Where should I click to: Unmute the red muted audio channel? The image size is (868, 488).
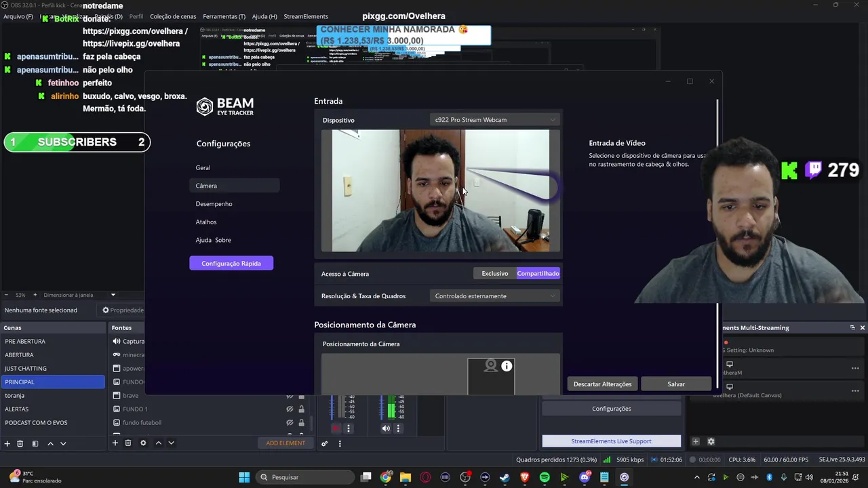(336, 428)
